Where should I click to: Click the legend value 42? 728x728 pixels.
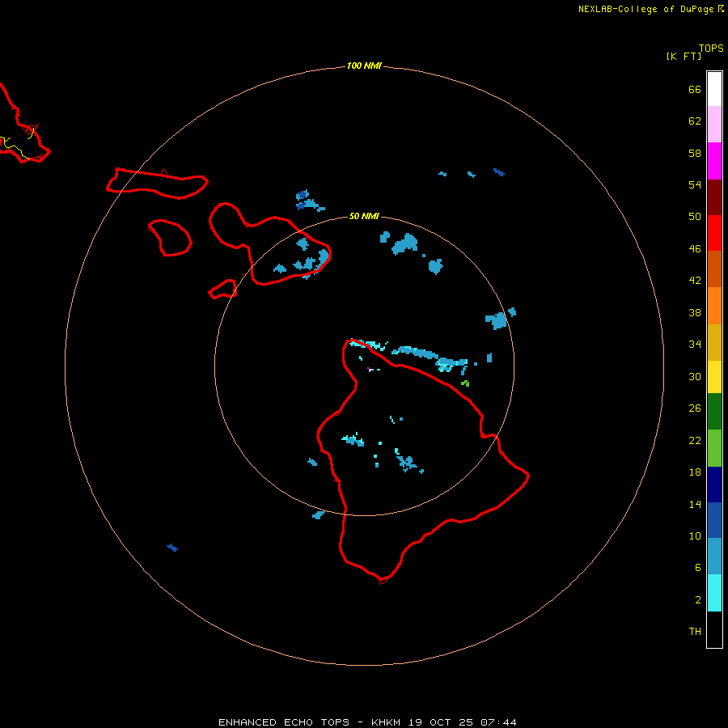(695, 281)
